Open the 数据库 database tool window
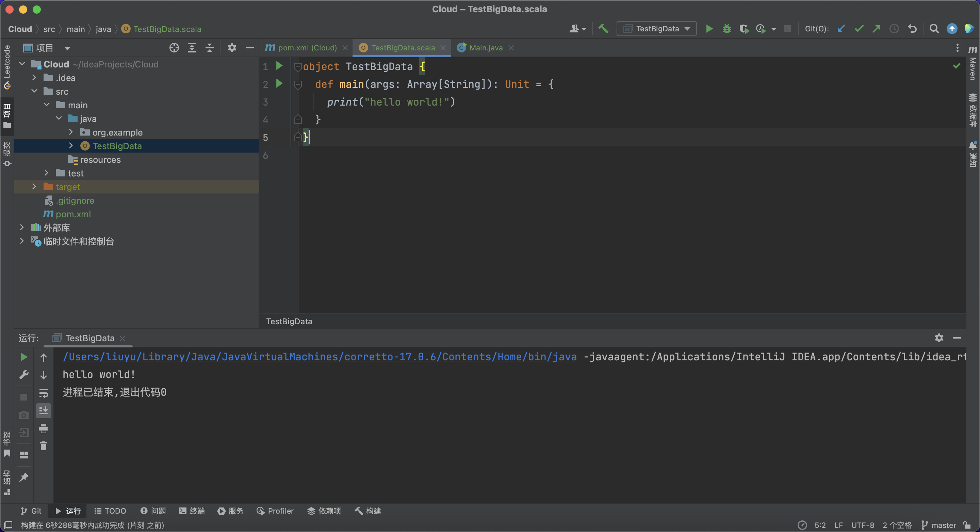The height and width of the screenshot is (532, 980). point(973,110)
